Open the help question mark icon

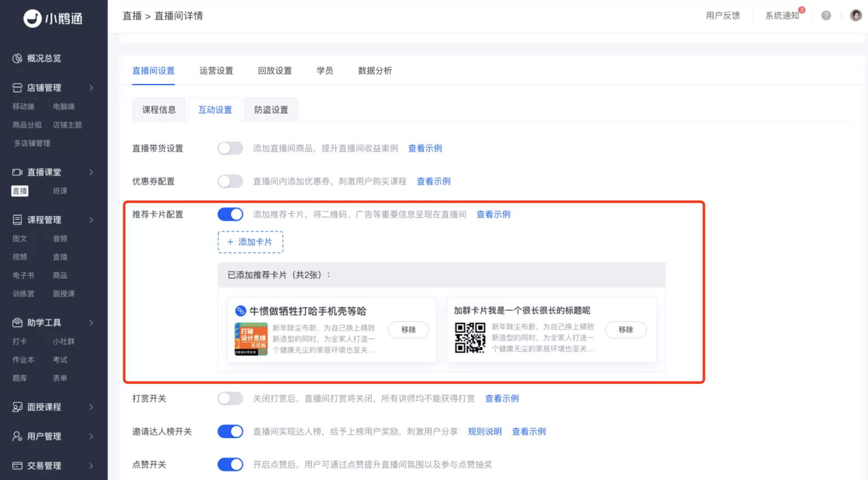click(x=826, y=16)
